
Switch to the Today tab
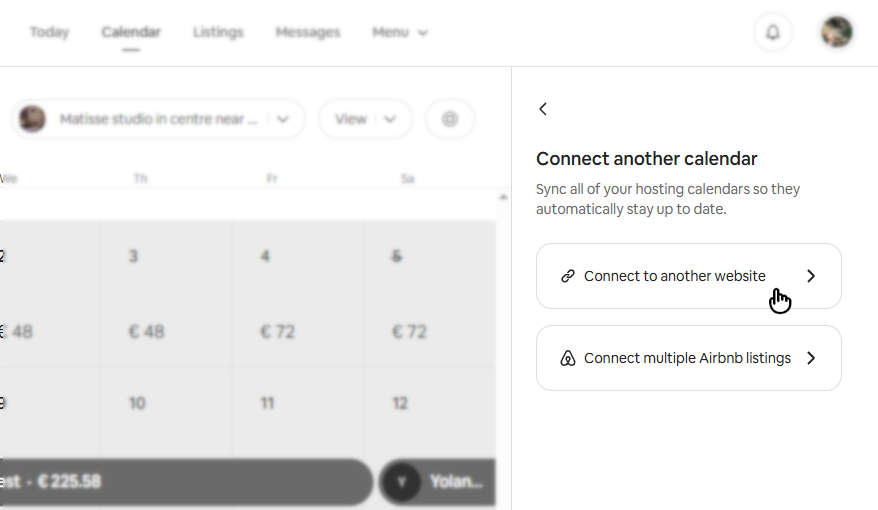[49, 32]
